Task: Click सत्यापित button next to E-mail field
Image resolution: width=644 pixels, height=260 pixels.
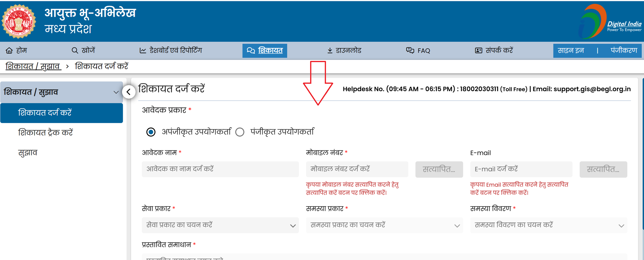Action: pyautogui.click(x=603, y=169)
